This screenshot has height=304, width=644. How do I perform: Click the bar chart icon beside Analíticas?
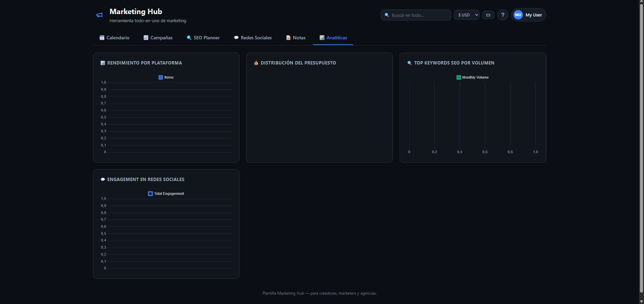pos(322,38)
